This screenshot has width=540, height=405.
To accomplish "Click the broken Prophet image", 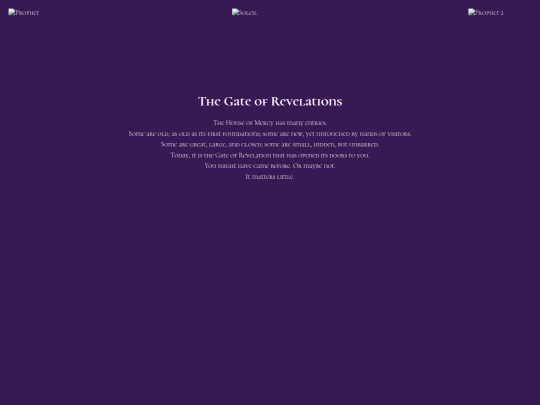I will tap(23, 12).
